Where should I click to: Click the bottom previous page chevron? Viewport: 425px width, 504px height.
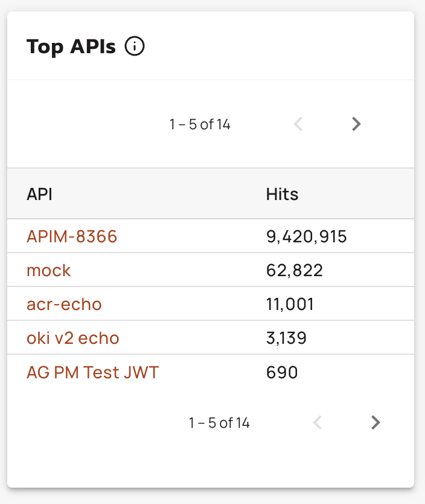[x=318, y=422]
